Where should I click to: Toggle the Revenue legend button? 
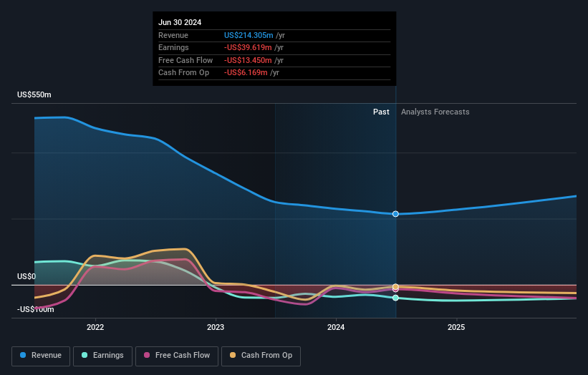tap(41, 356)
